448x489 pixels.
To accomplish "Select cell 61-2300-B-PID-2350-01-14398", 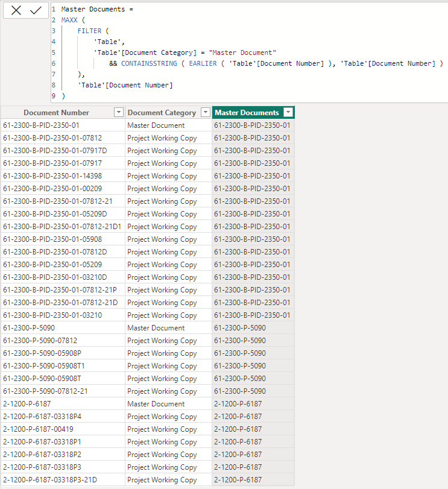I will (63, 176).
